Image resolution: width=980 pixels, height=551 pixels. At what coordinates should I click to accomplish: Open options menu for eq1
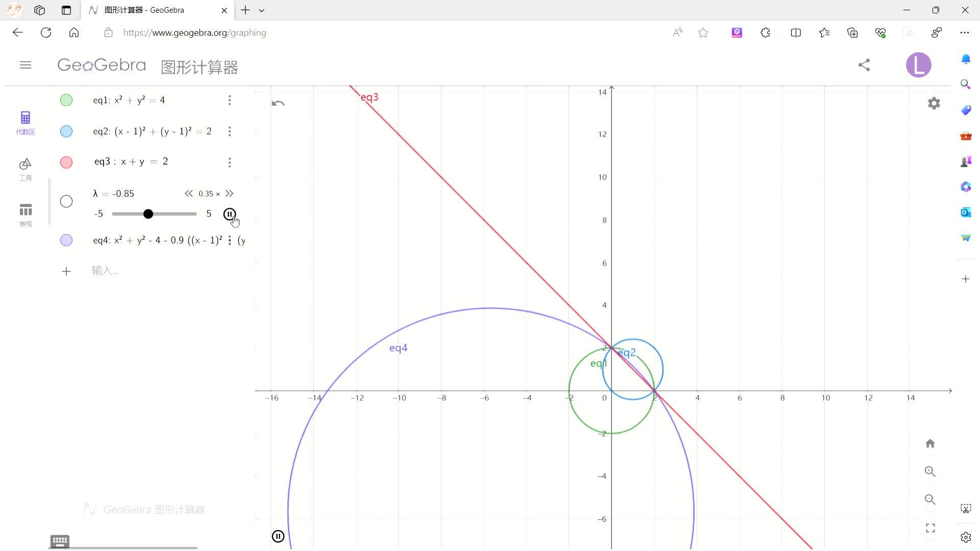pos(230,100)
